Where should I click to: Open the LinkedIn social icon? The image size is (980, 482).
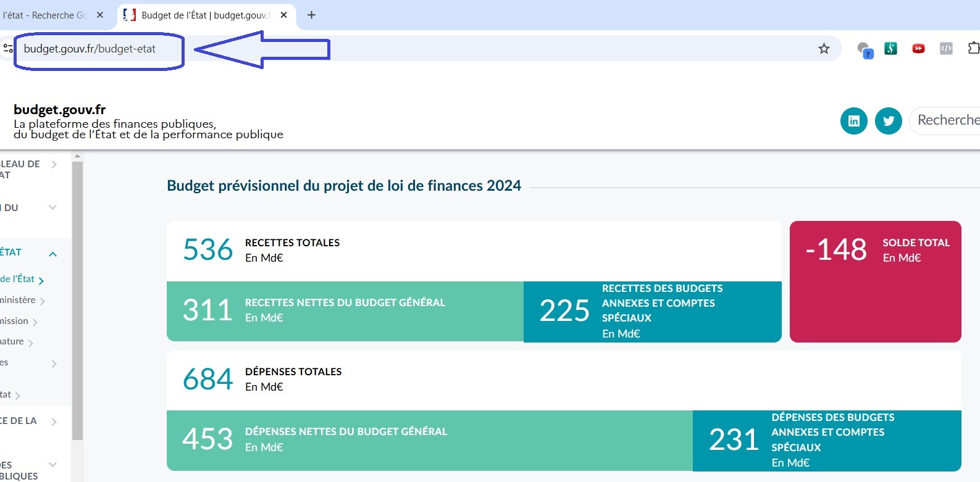click(854, 121)
